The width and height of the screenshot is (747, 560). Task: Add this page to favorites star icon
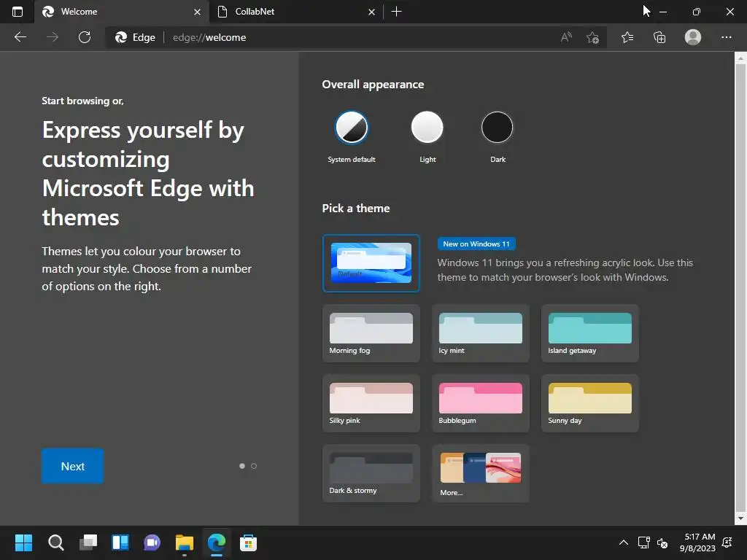point(592,37)
